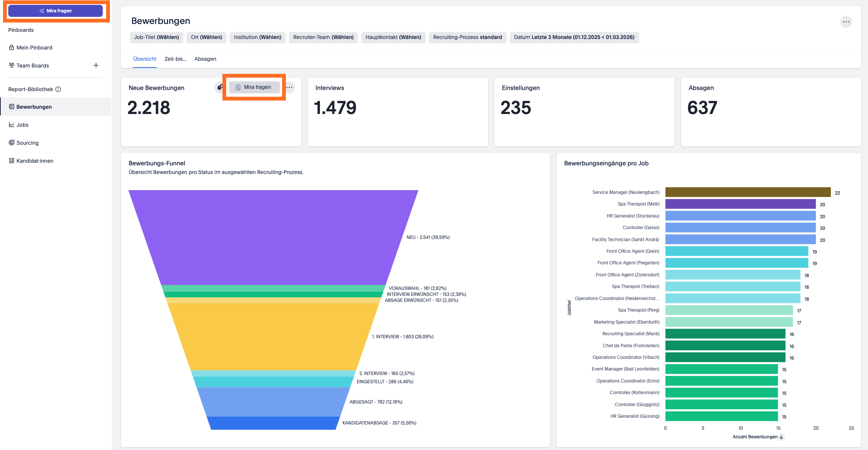Viewport: 868px width, 450px height.
Task: Click the plus icon next to Team Boards
Action: (96, 65)
